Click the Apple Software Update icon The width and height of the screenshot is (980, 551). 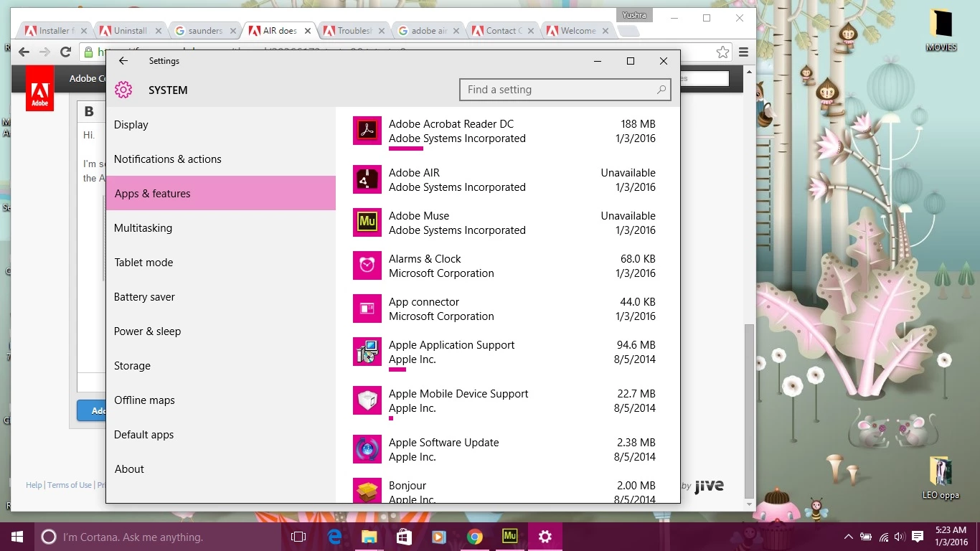(x=367, y=449)
